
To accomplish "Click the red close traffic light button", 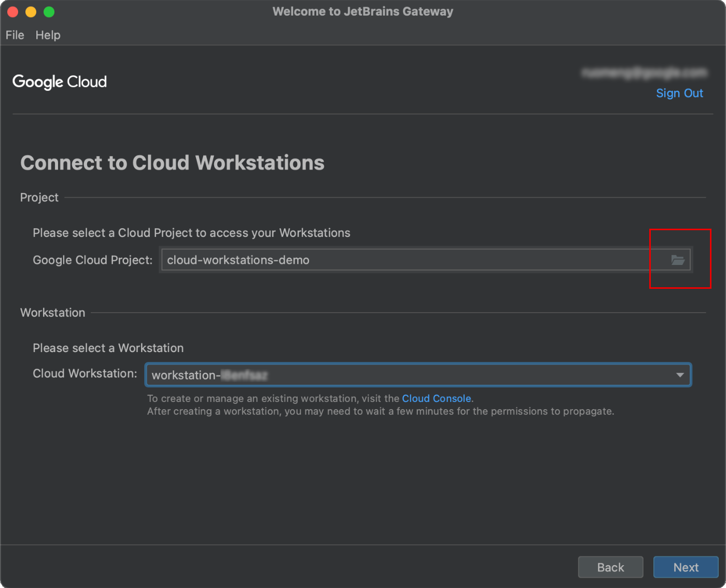I will coord(12,11).
